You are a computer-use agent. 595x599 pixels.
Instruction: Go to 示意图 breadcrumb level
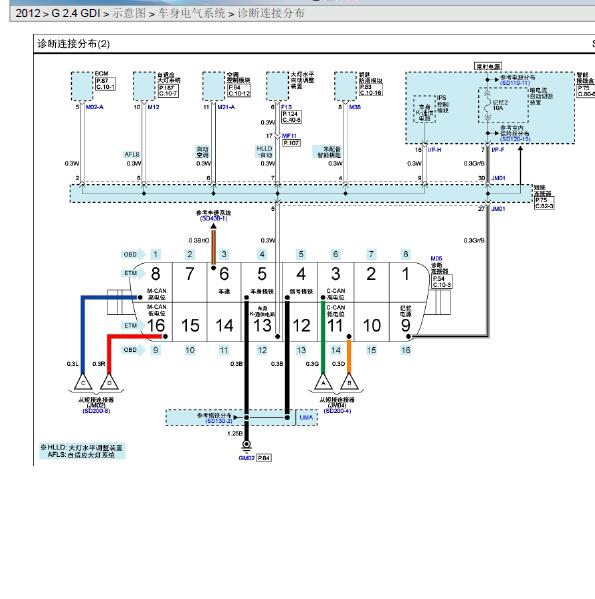click(x=129, y=13)
